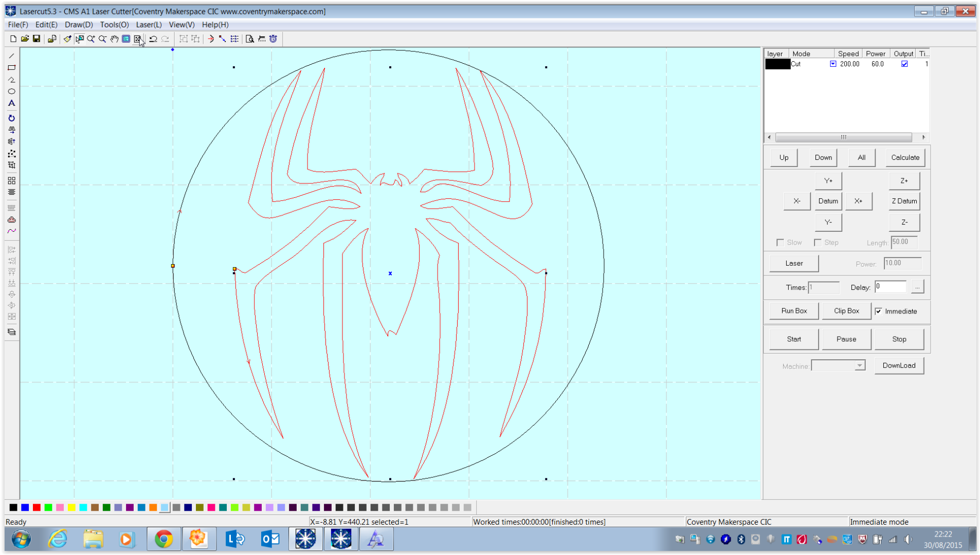Click the black Cut layer color box
The image size is (980, 555).
(x=777, y=64)
